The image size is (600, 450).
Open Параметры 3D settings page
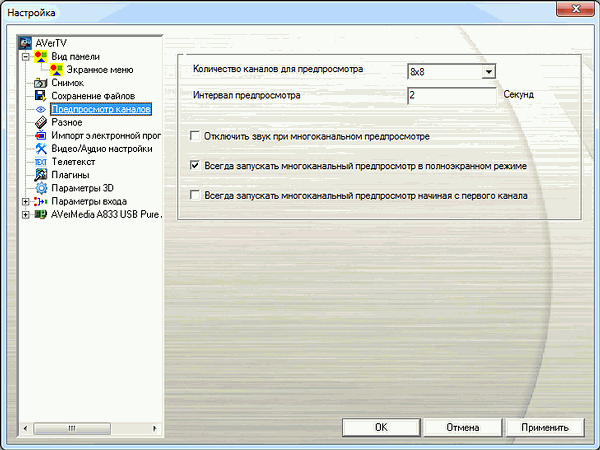[82, 188]
